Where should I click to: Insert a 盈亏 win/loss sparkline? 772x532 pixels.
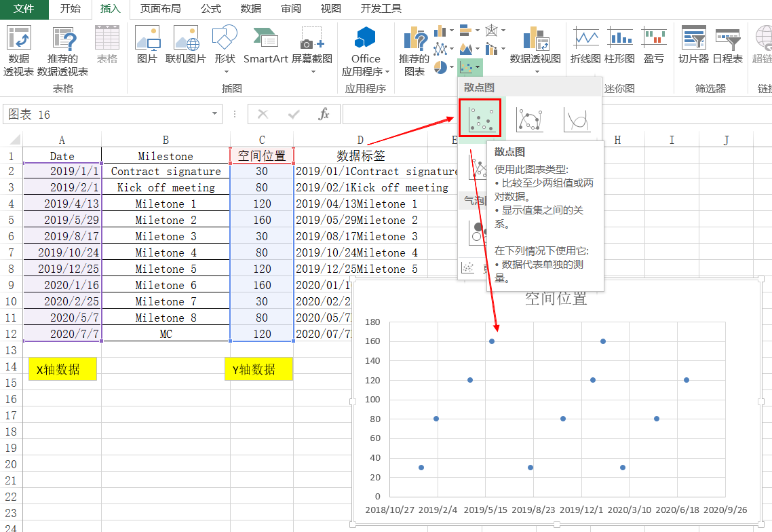coord(654,45)
